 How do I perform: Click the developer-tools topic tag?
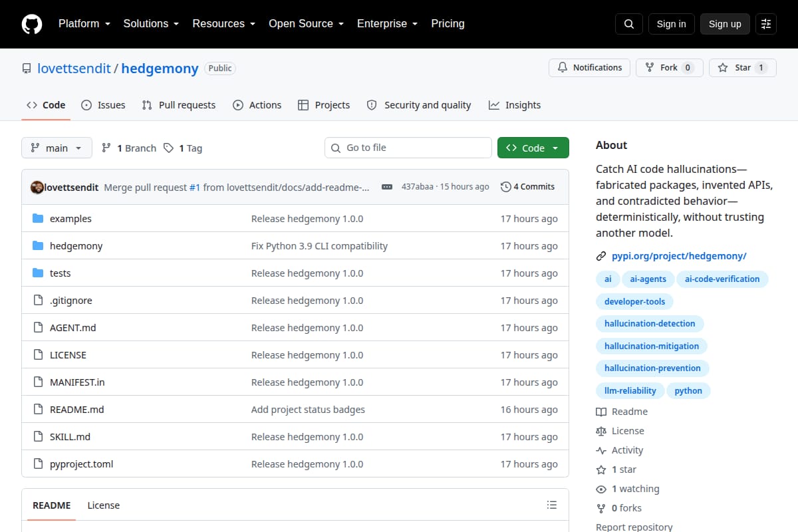click(x=634, y=302)
